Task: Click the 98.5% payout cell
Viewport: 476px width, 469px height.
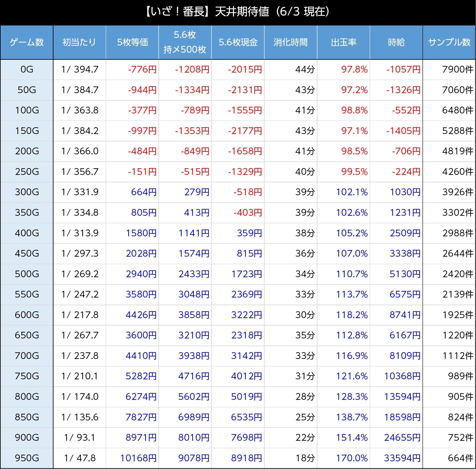Action: [344, 151]
